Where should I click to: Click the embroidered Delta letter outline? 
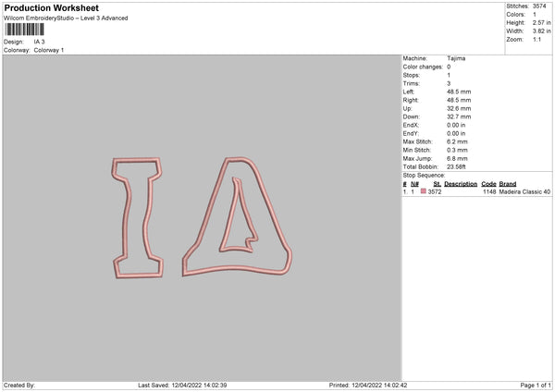tap(237, 216)
